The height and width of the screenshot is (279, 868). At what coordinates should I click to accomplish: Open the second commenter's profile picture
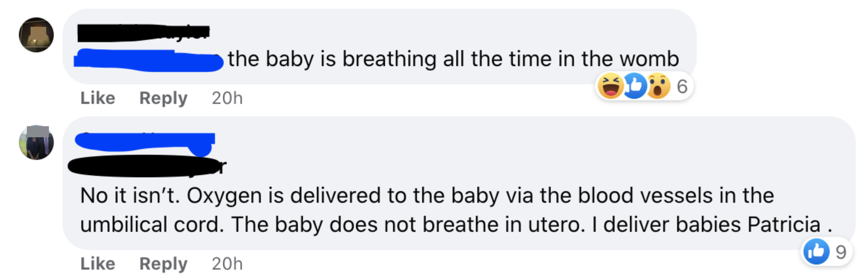36,142
